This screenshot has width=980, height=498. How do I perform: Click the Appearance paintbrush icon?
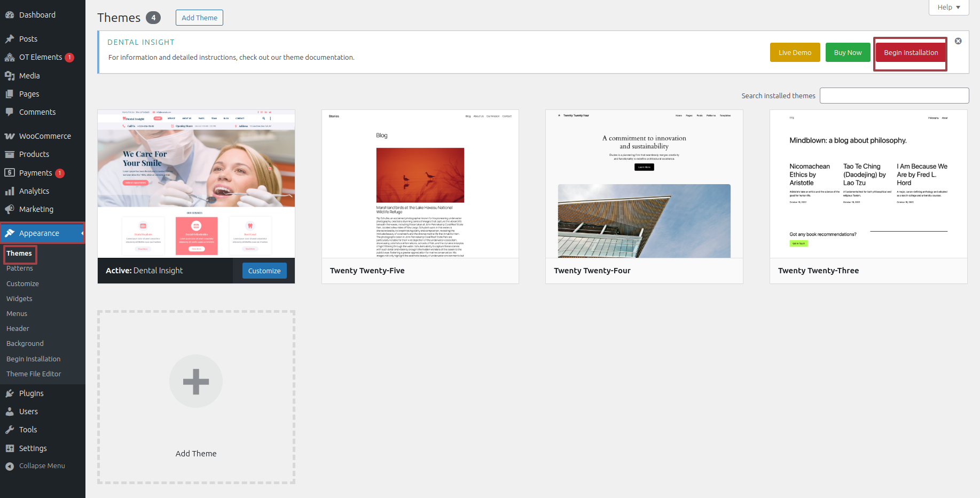pos(10,233)
